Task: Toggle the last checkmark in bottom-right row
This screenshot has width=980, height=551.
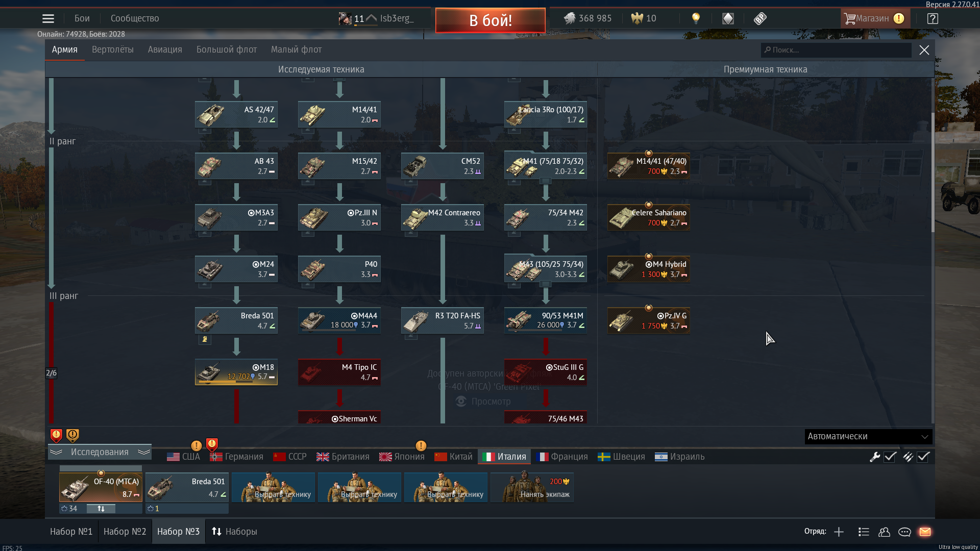Action: tap(923, 457)
